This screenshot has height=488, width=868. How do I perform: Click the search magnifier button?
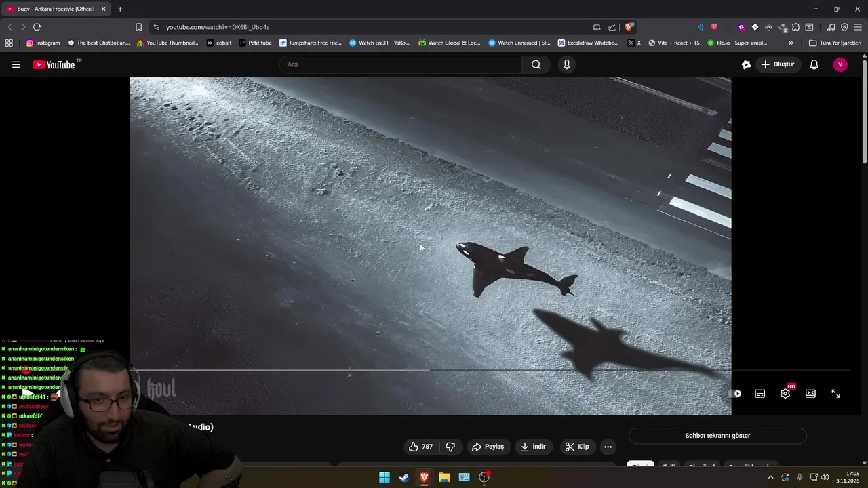(x=536, y=64)
